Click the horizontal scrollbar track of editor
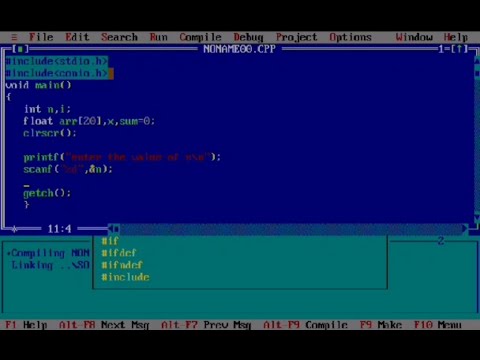 291,229
